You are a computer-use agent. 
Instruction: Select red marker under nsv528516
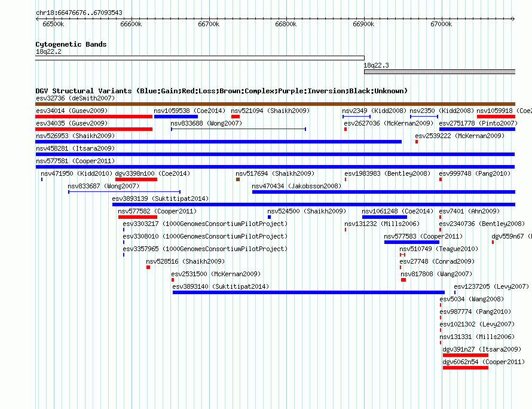[148, 267]
